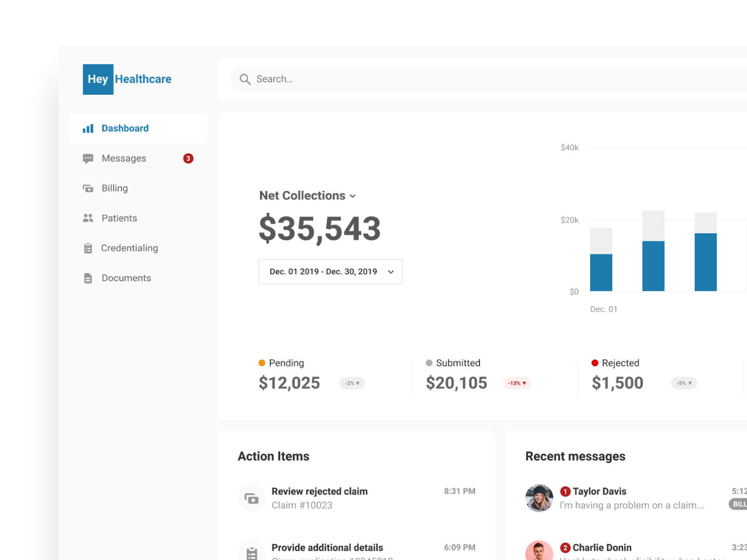This screenshot has width=747, height=560.
Task: Open Documents using its file icon
Action: [x=88, y=278]
